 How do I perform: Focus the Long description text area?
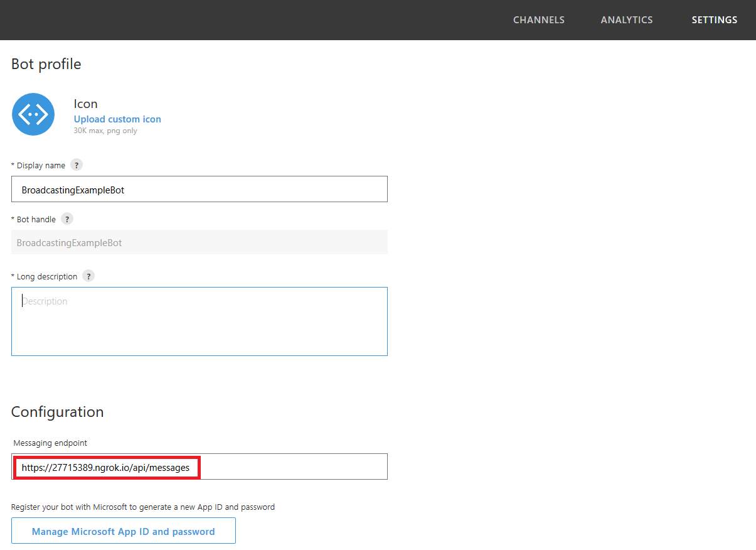click(x=200, y=321)
